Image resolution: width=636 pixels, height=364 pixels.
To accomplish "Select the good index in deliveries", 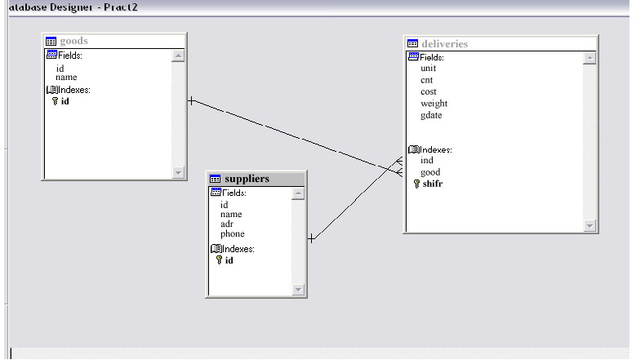I will click(x=430, y=172).
